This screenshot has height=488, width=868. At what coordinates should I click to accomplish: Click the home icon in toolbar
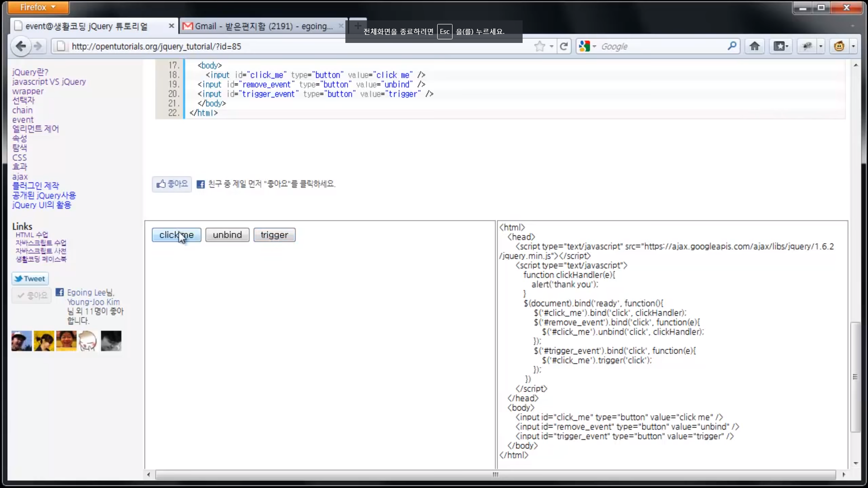pos(755,46)
